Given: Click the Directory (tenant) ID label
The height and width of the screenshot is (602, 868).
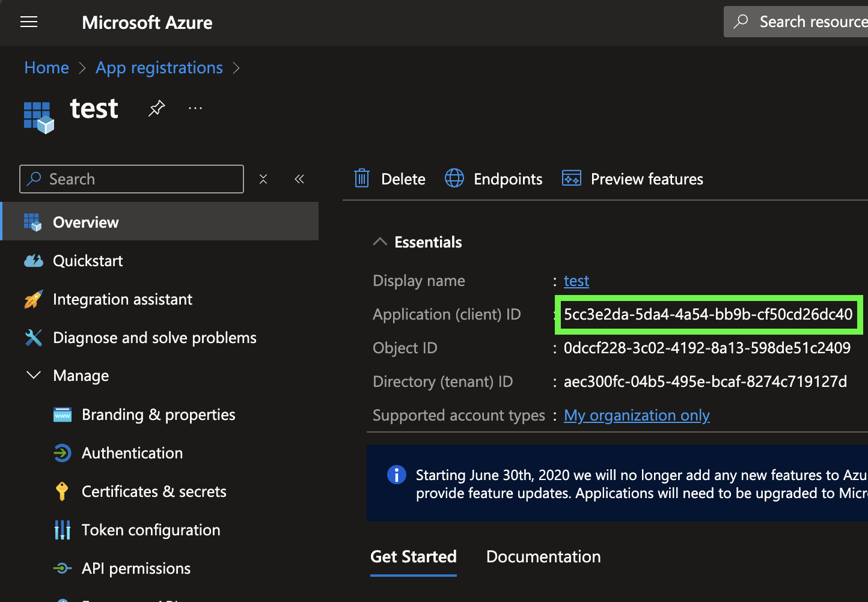Looking at the screenshot, I should [x=443, y=382].
